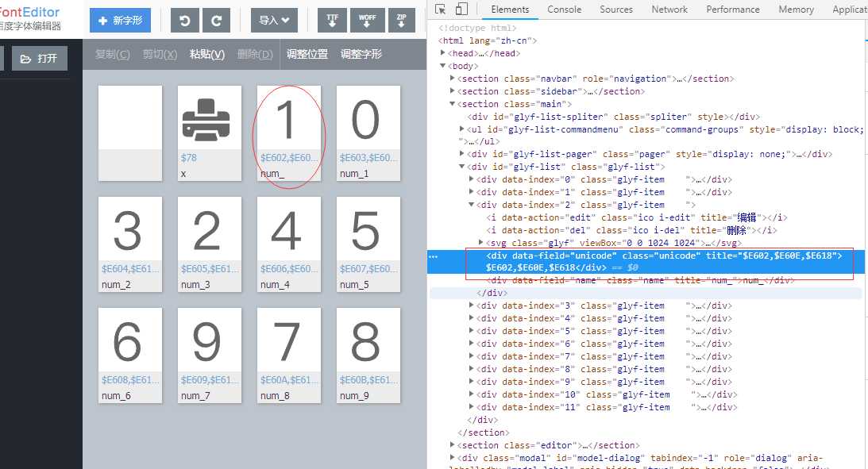Select the glyph named num_6
Screen dimensions: 868x469
(130, 355)
